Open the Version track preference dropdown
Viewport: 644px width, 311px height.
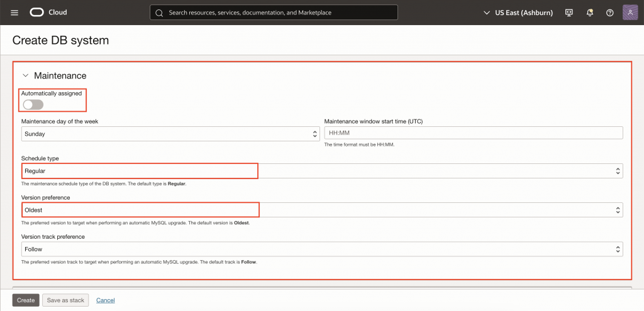click(322, 249)
